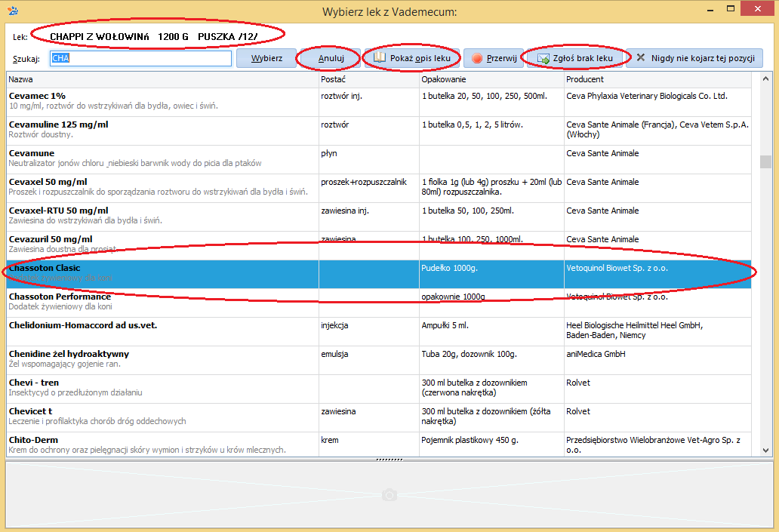Click the Wybierz button
Screen dimensions: 779x532
coord(266,58)
